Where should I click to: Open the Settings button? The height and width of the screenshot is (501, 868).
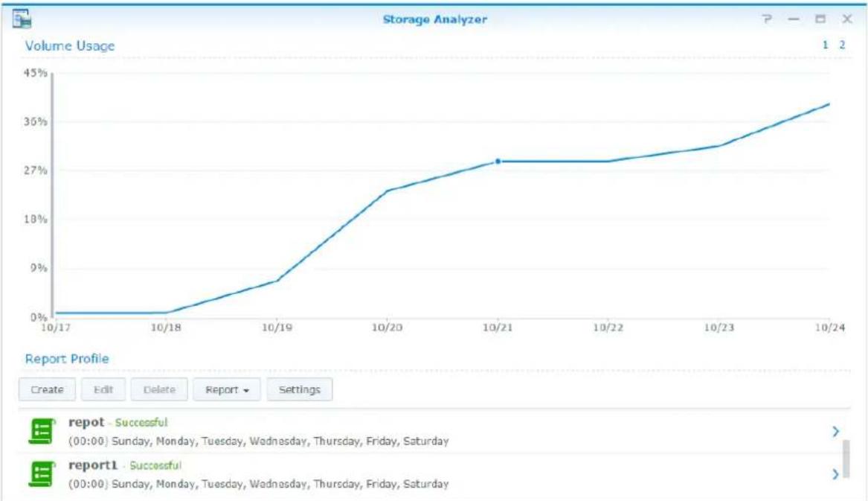click(300, 389)
